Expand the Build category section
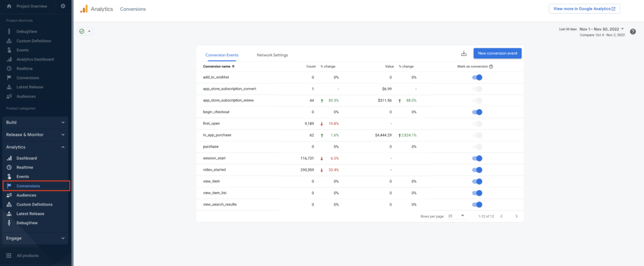 point(35,122)
